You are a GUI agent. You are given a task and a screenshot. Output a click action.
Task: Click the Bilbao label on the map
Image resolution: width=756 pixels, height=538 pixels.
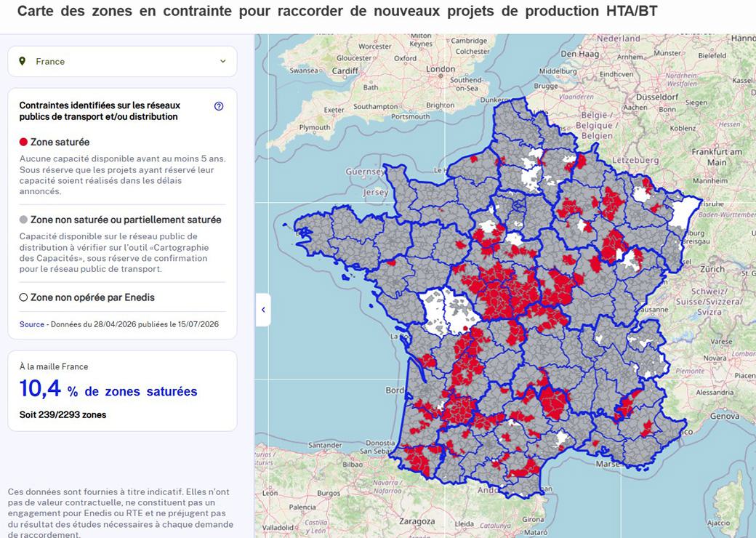[353, 465]
